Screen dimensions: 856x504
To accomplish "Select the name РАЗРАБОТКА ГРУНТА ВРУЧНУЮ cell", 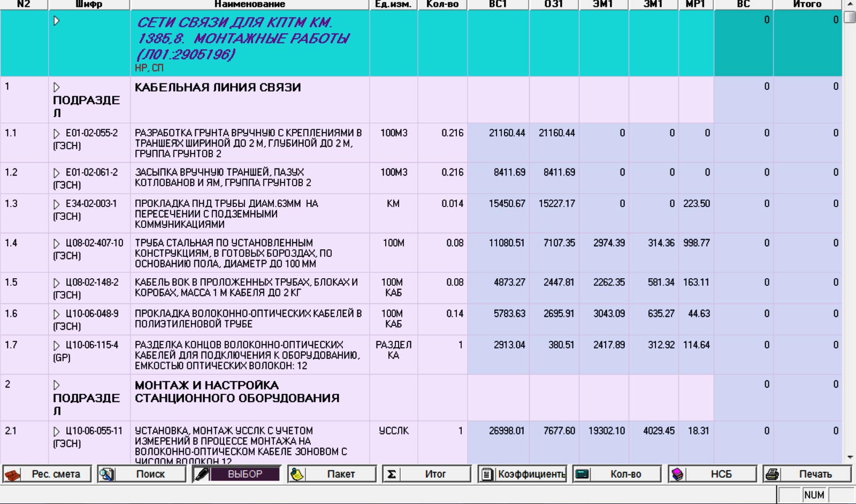I will click(x=250, y=143).
